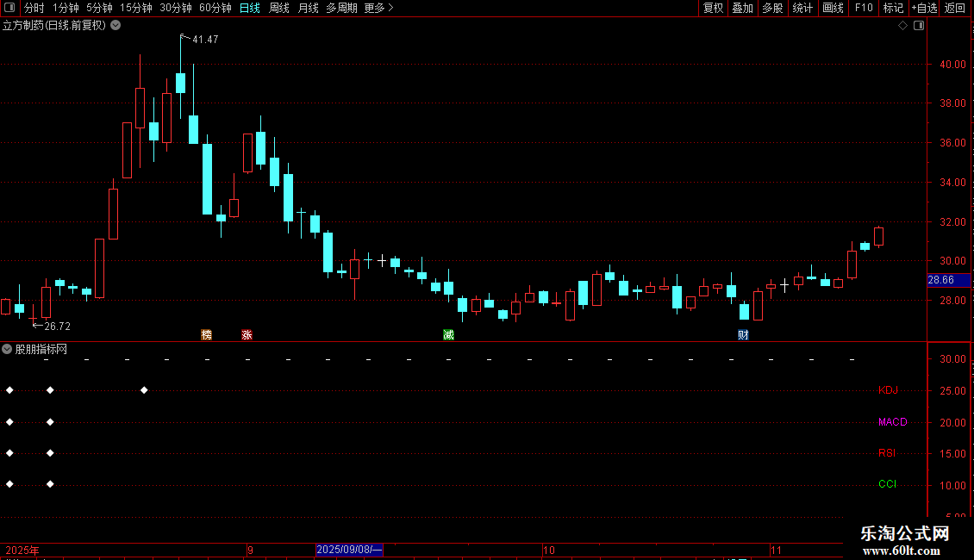Click the 统计 statistics button

pos(802,8)
